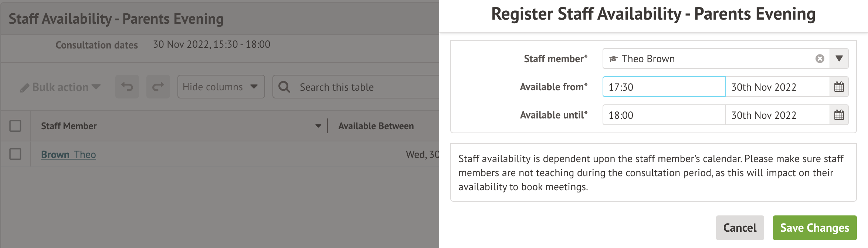Screen dimensions: 868x248
Task: Open calendar for Available until date
Action: coord(839,115)
